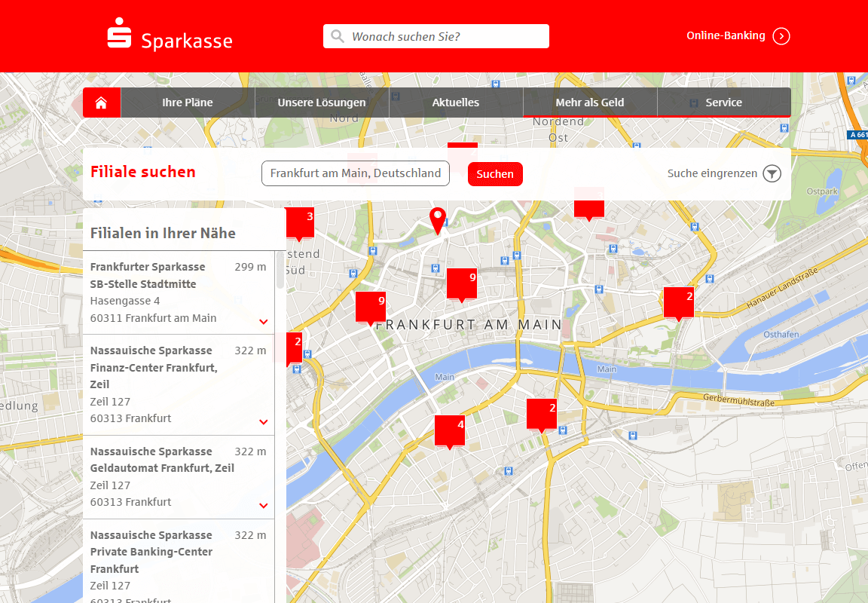Select map cluster 9 near Main river west
Screen dimensions: 868x603
click(x=371, y=309)
